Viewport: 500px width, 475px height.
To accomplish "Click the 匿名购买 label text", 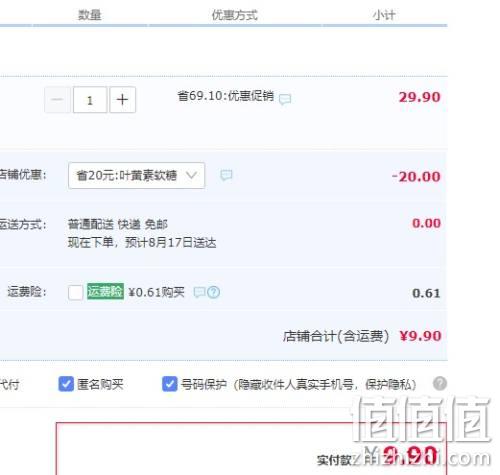I will (100, 384).
